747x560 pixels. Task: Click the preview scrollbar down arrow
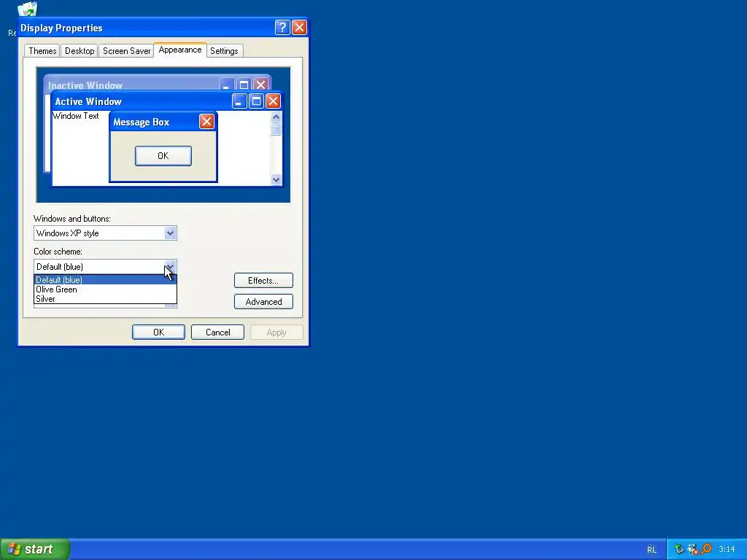click(276, 179)
